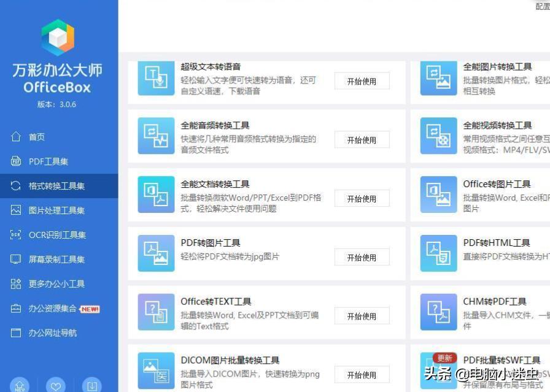Open the download icon at sidebar bottom
Viewport: 550px width, 392px height.
pos(91,386)
